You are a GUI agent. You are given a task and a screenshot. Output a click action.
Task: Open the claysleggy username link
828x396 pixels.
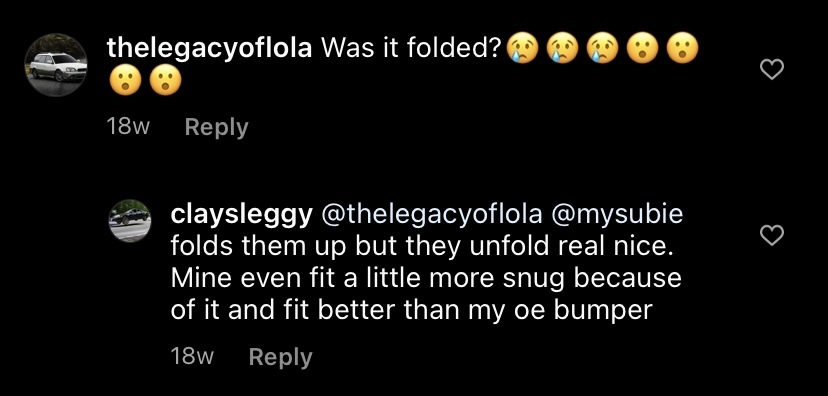click(241, 215)
